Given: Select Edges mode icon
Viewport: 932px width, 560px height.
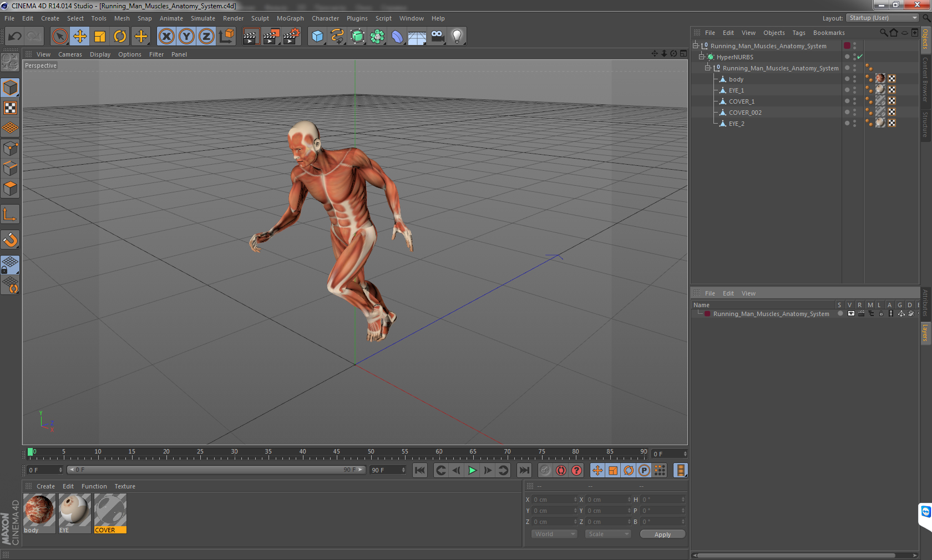Looking at the screenshot, I should coord(11,169).
